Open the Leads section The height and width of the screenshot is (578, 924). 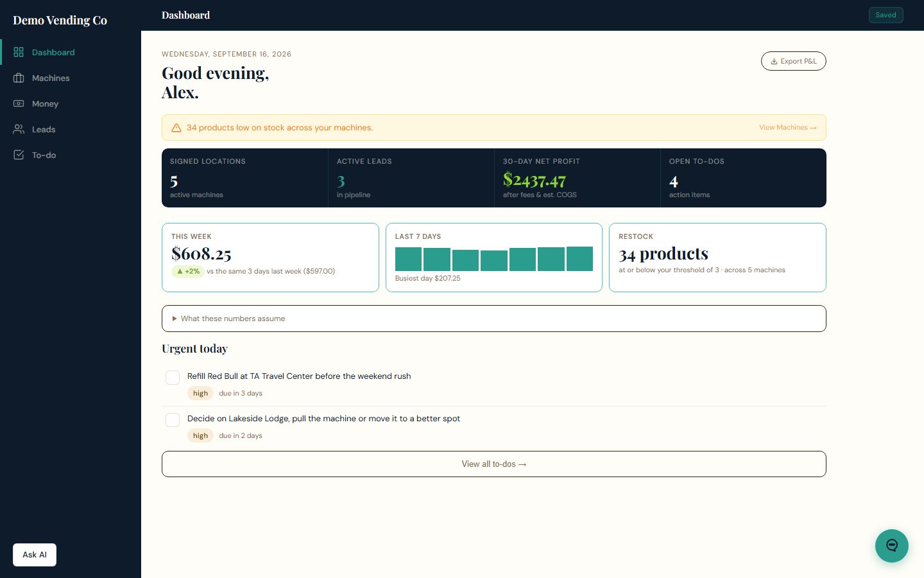(x=71, y=129)
